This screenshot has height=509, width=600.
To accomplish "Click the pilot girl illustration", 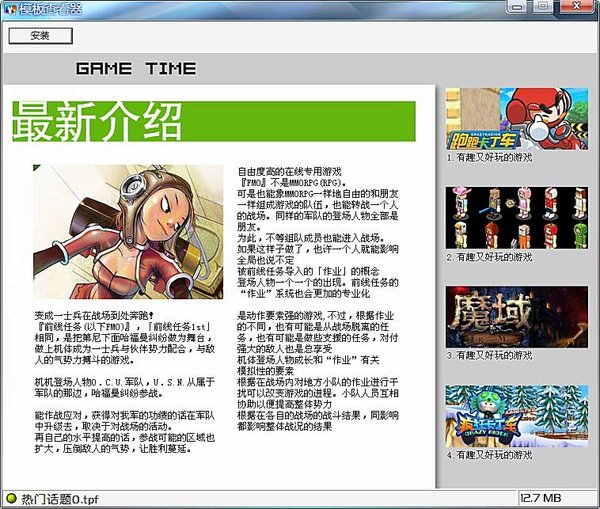I will pos(128,232).
